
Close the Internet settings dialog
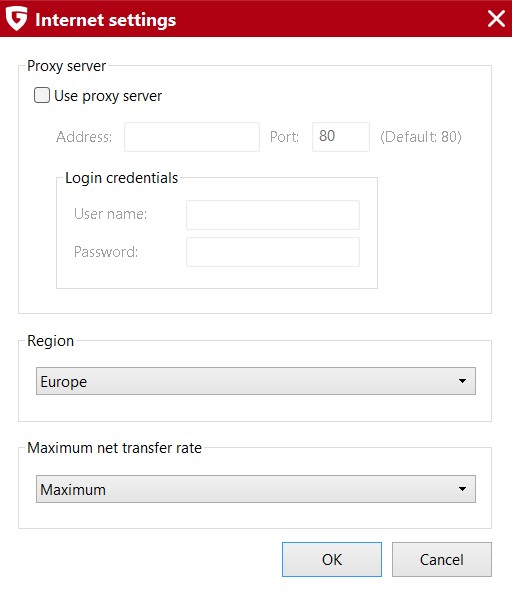tap(496, 18)
